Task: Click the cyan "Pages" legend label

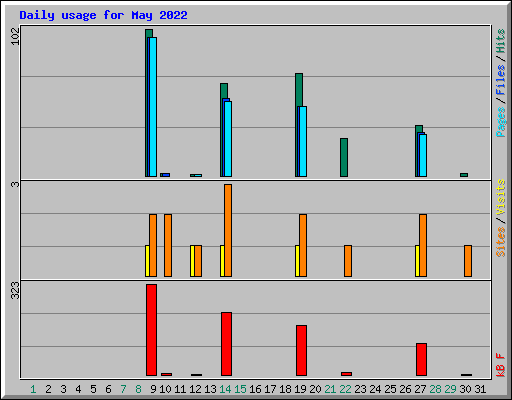Action: point(501,122)
